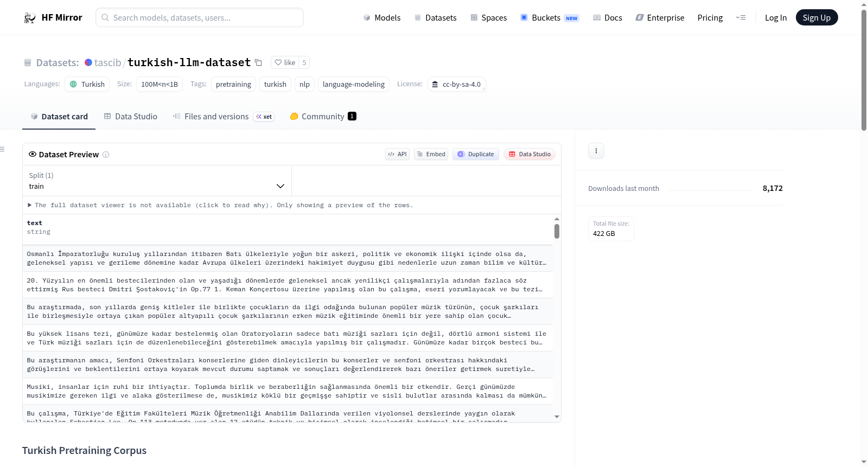Open Models in the top navigation
The width and height of the screenshot is (868, 467).
pos(382,18)
